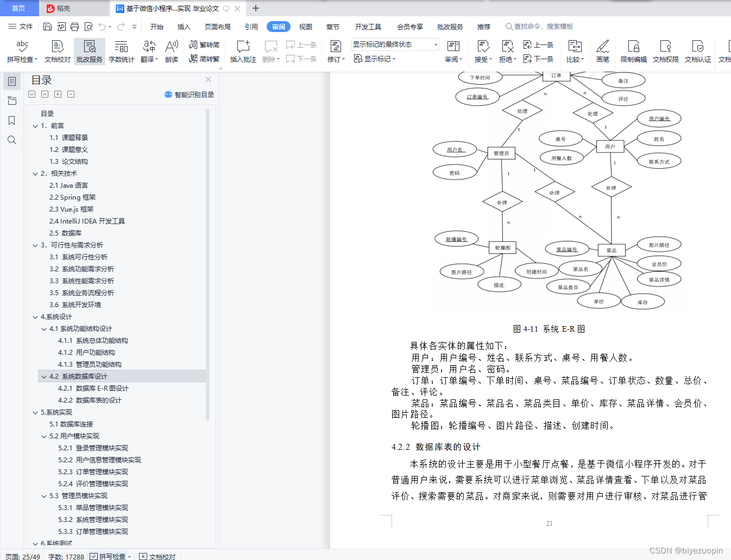This screenshot has width=731, height=560.
Task: Jump to '4.2.1 数据库 E-R 图设计' in outline
Action: 93,389
